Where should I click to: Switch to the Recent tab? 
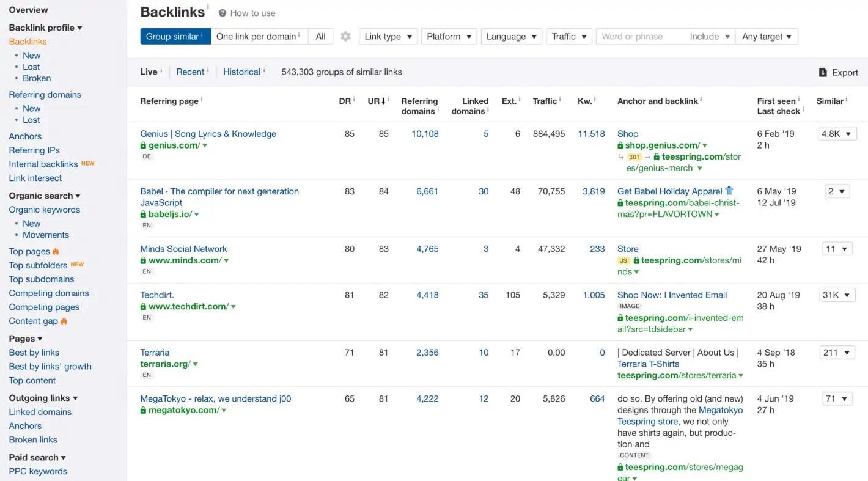click(190, 72)
